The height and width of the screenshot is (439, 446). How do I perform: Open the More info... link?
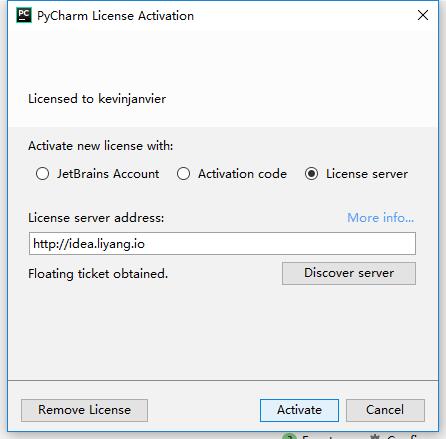click(381, 218)
